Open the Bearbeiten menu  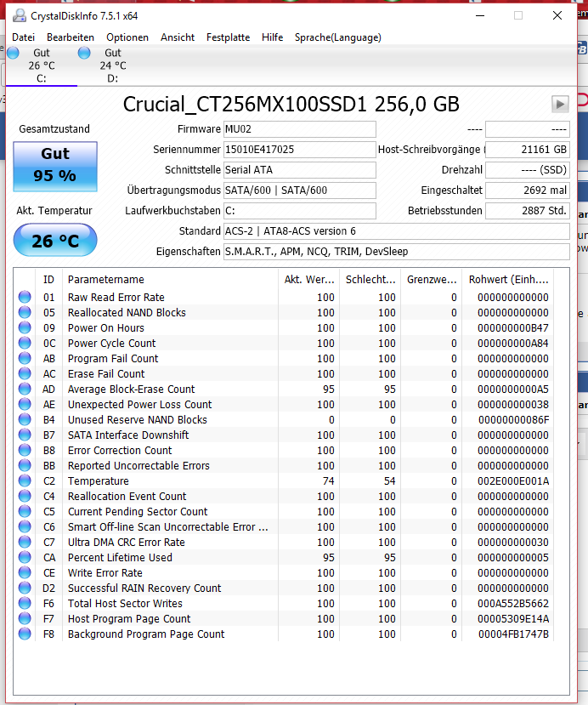pos(71,37)
